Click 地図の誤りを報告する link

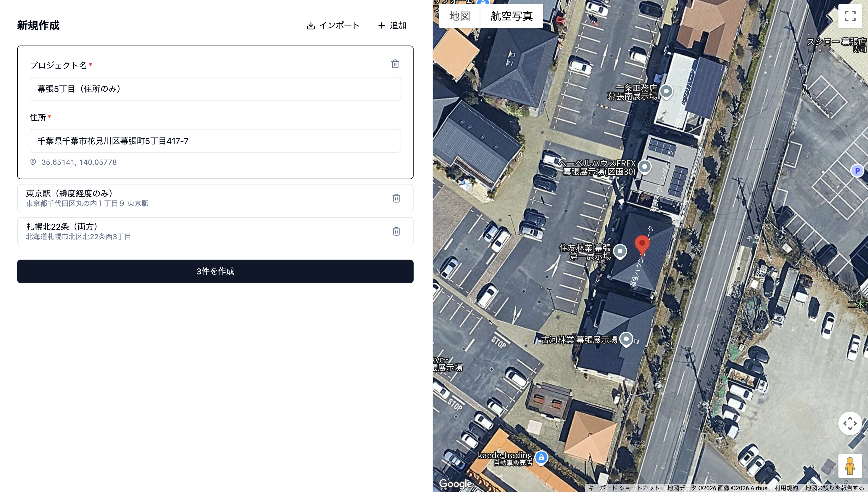835,488
